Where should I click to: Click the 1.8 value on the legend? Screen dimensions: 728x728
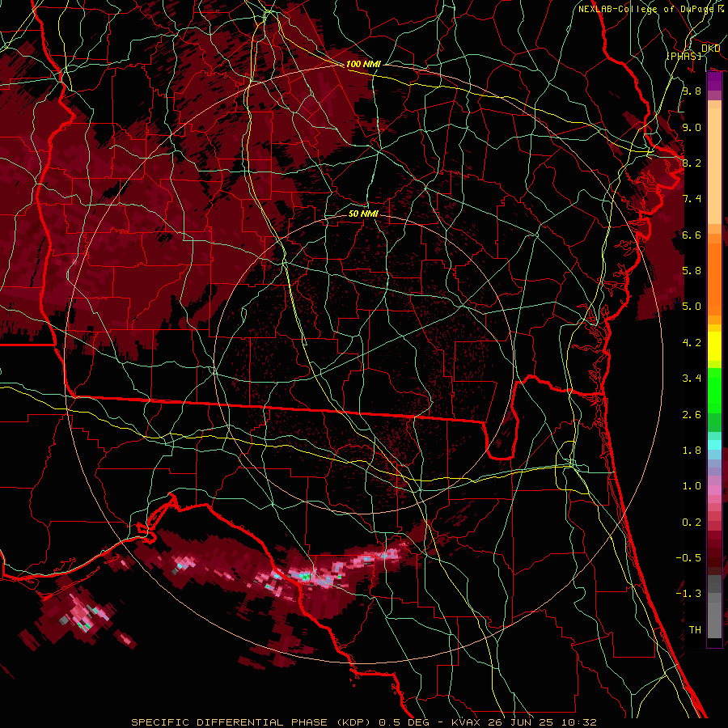[692, 451]
